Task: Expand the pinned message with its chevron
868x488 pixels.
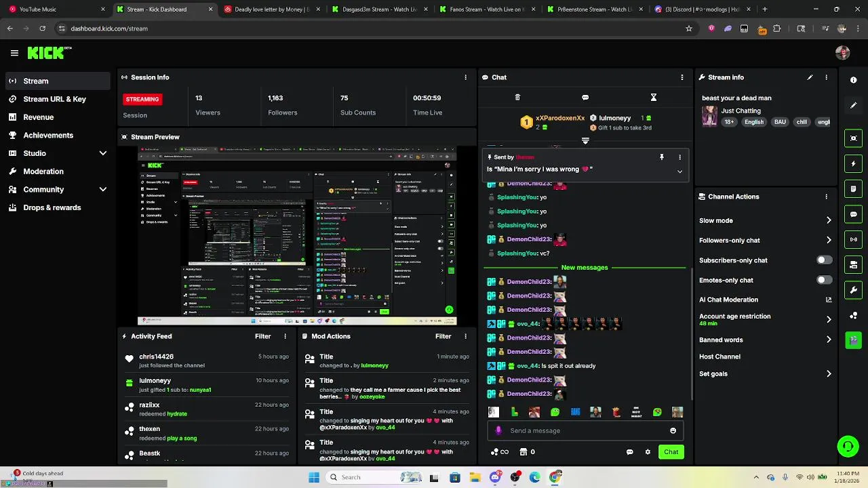Action: [x=679, y=171]
